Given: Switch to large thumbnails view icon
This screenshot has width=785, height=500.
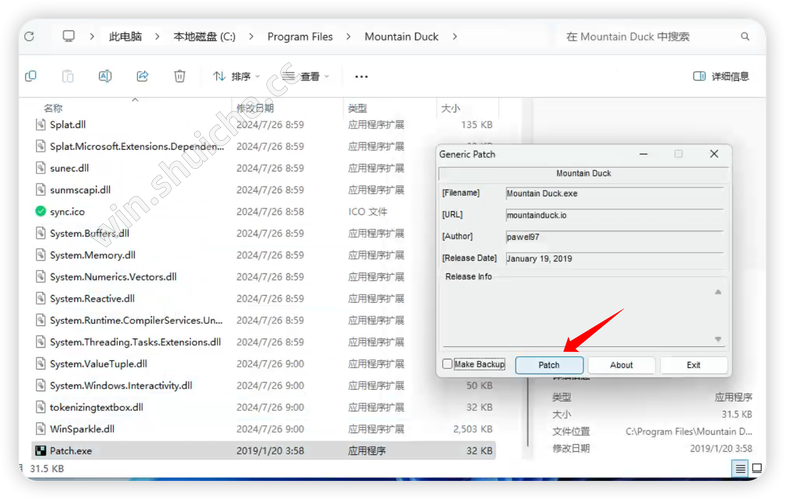Looking at the screenshot, I should pos(759,468).
